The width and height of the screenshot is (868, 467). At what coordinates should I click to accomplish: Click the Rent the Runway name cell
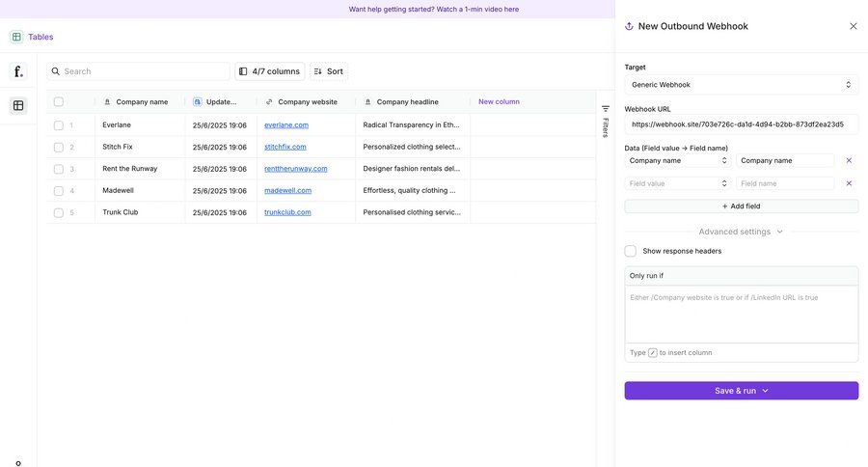[x=140, y=169]
